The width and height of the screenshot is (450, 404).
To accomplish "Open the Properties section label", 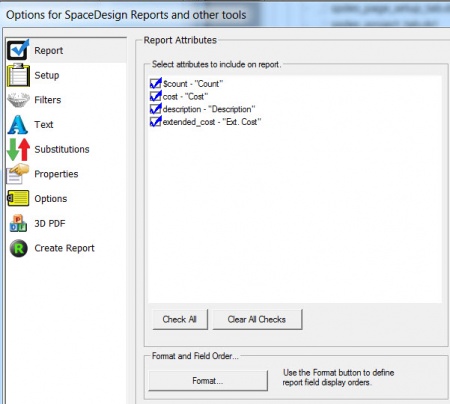I will [56, 174].
